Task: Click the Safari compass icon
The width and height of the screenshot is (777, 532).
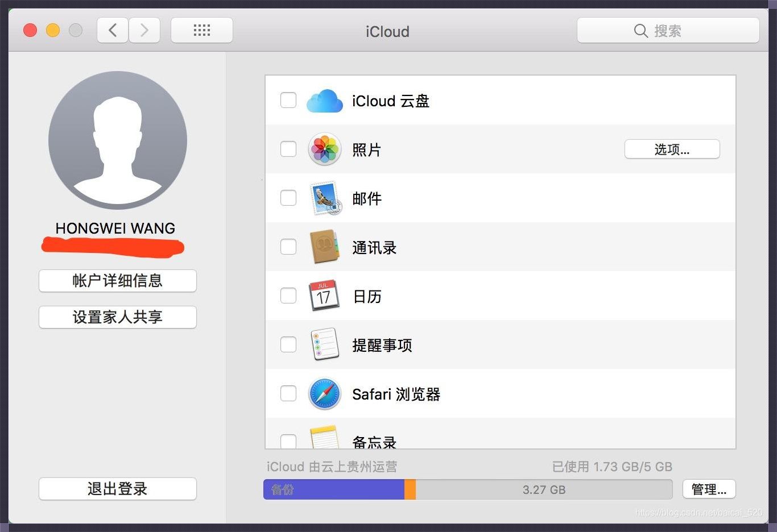Action: click(324, 394)
